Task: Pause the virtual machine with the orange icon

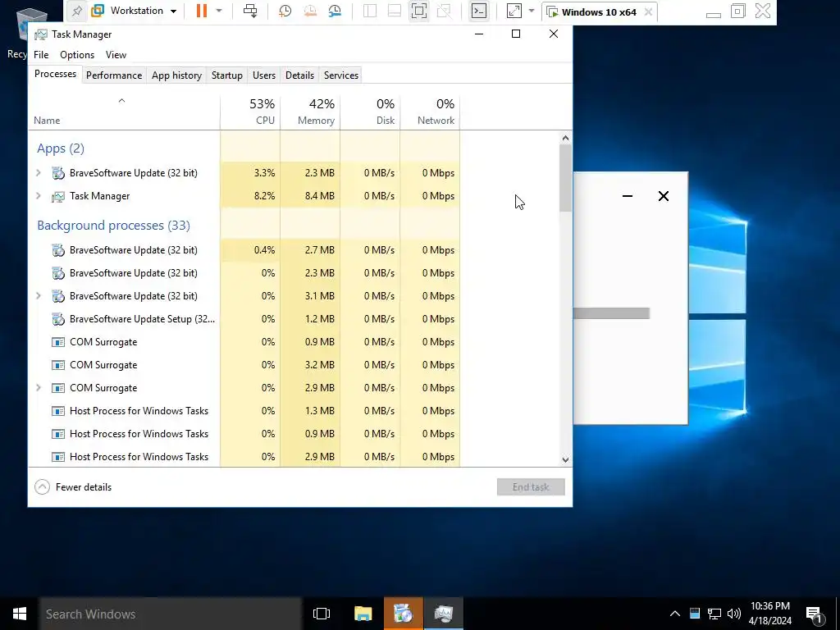Action: (202, 11)
